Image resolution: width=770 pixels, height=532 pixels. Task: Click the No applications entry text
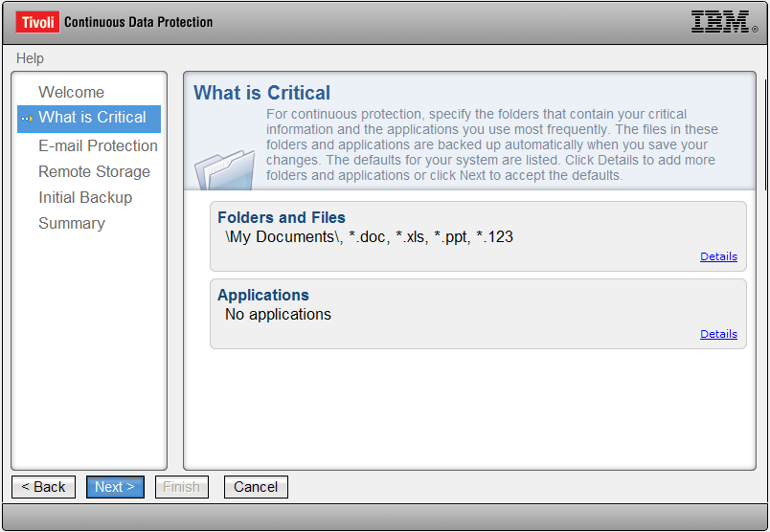278,314
